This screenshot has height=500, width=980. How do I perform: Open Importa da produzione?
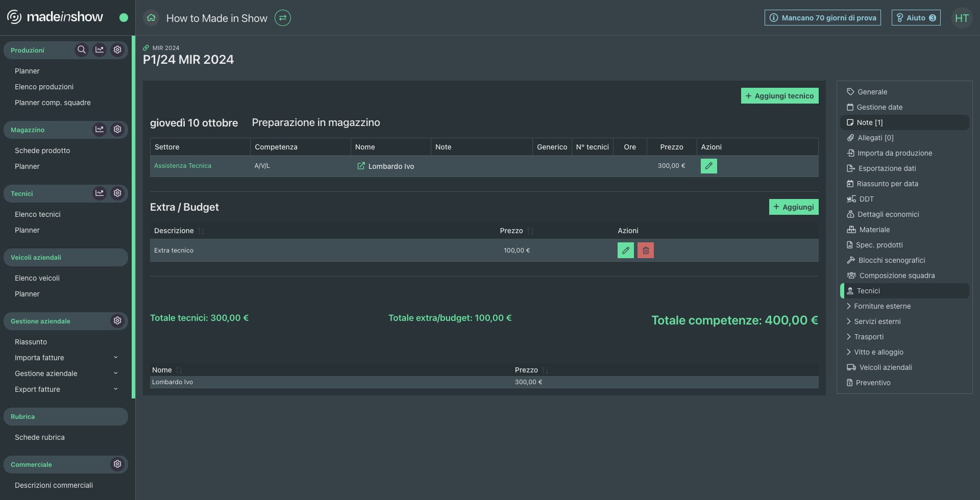[904, 153]
